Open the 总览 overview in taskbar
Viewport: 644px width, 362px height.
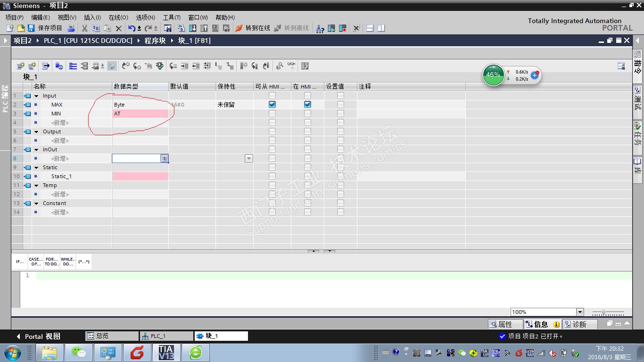click(x=112, y=336)
